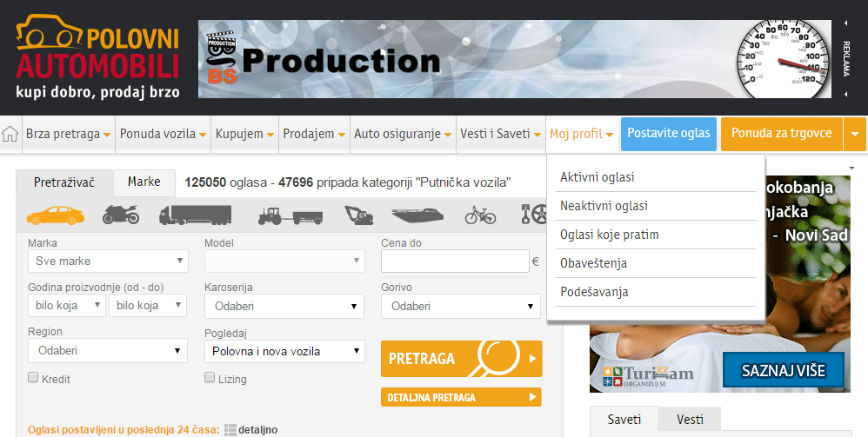Open the Gorivo dropdown
Screen dimensions: 868x437
click(x=461, y=306)
